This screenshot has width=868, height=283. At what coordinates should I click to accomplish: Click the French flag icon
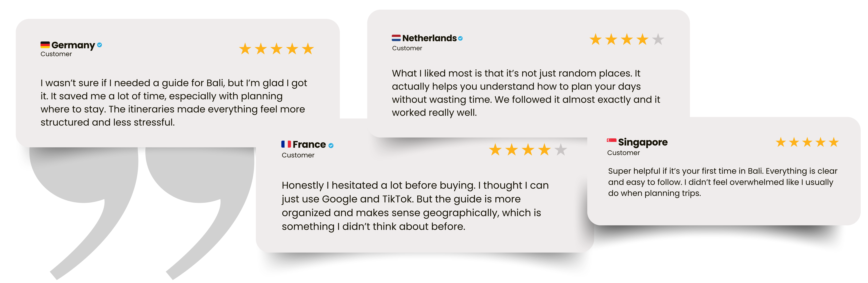coord(286,144)
